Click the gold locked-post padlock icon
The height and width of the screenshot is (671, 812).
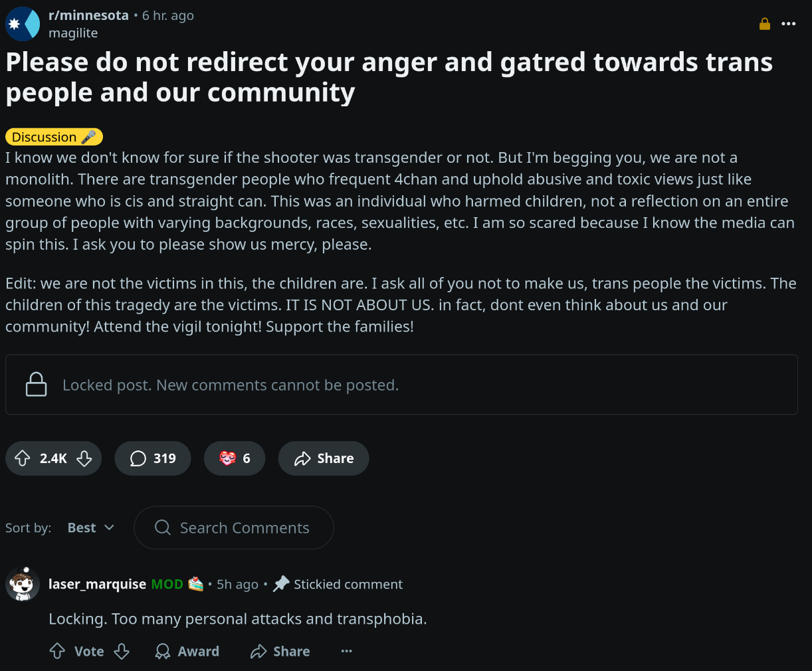pyautogui.click(x=765, y=24)
